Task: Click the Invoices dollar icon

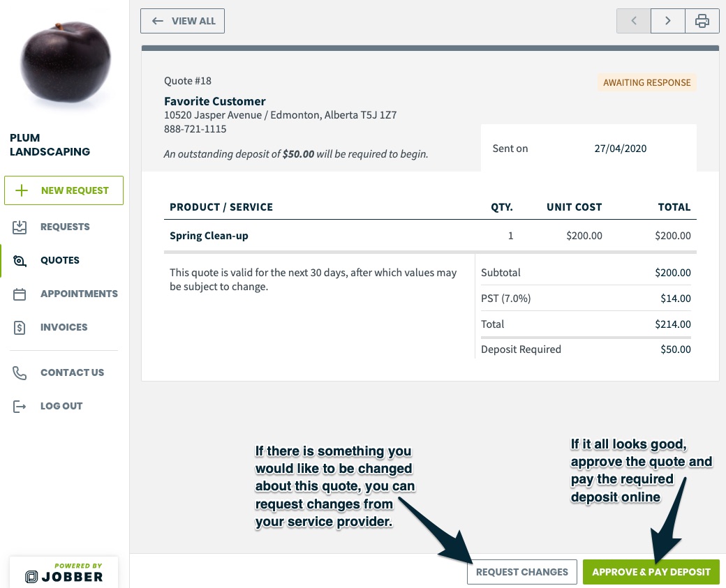Action: point(20,328)
